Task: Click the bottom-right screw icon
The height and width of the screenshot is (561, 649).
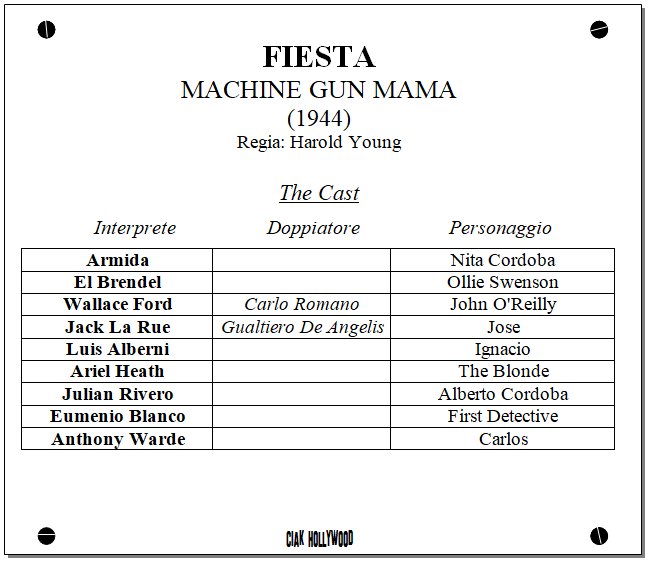Action: pos(599,535)
